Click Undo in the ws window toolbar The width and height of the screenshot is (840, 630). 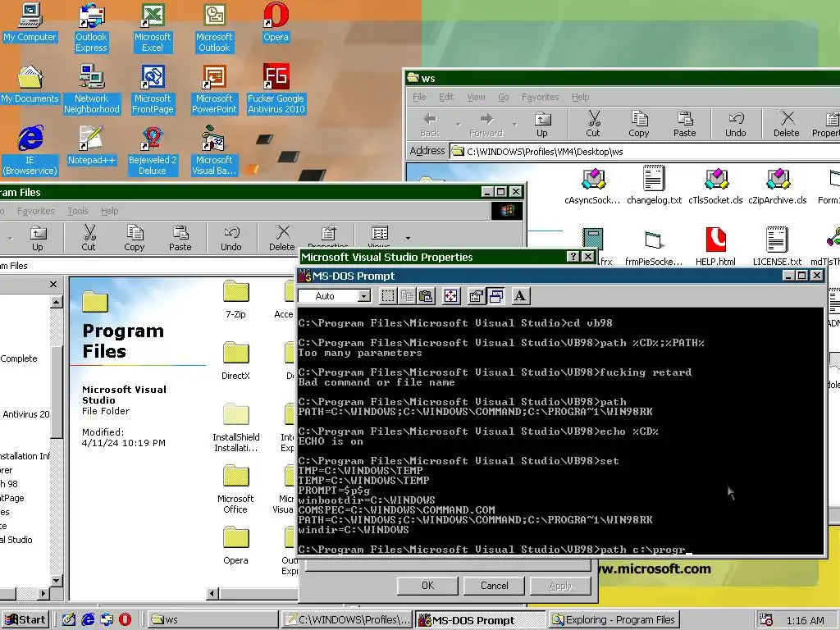coord(736,124)
